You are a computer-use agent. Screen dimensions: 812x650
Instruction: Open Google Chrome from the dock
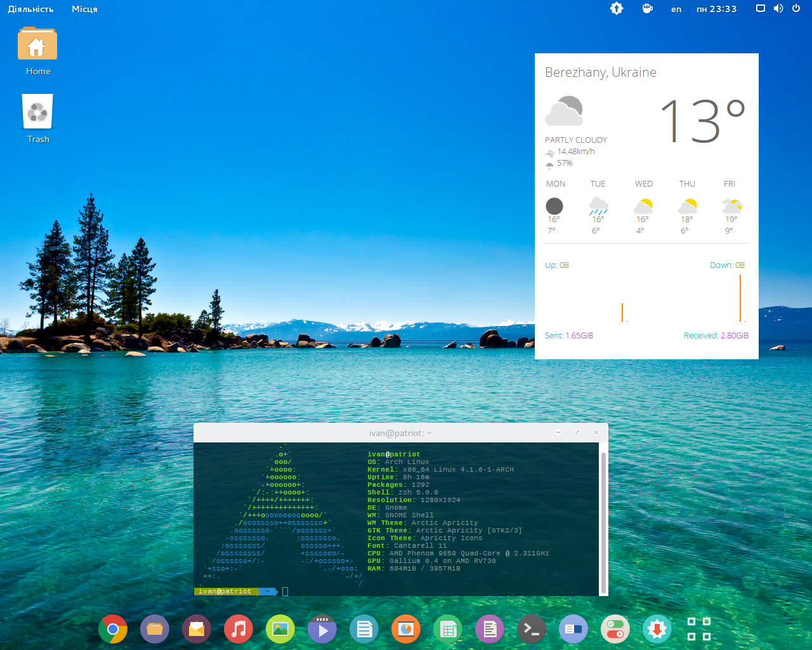pyautogui.click(x=113, y=629)
